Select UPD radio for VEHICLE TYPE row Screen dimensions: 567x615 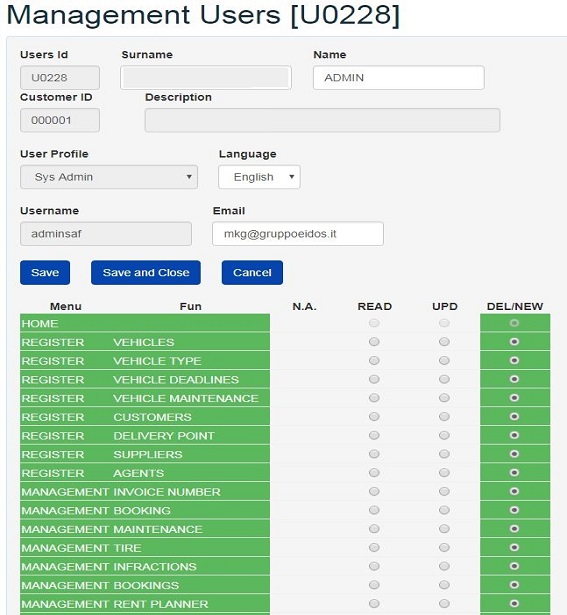point(444,360)
